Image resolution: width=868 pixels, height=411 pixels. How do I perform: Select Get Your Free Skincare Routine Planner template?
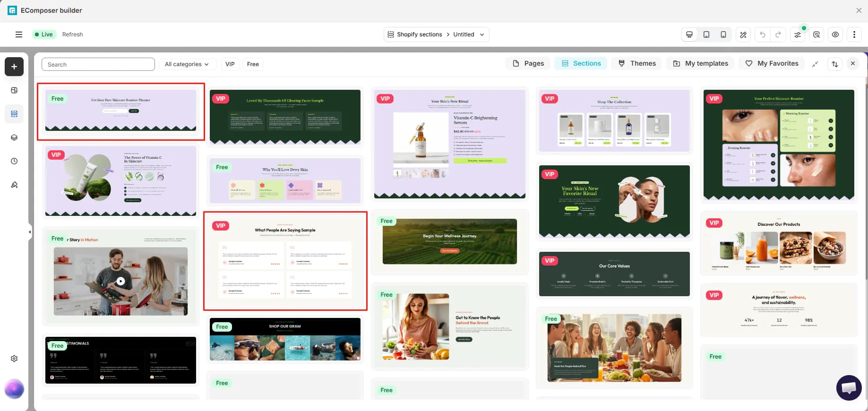[120, 111]
